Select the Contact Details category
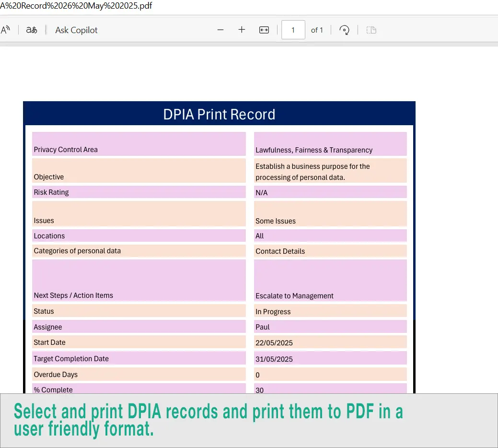Screen dimensions: 498x448 tap(330, 251)
